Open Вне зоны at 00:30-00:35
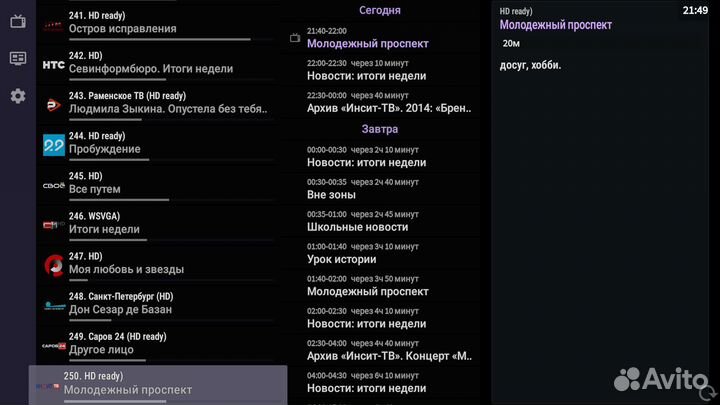Image resolution: width=720 pixels, height=405 pixels. [x=381, y=189]
